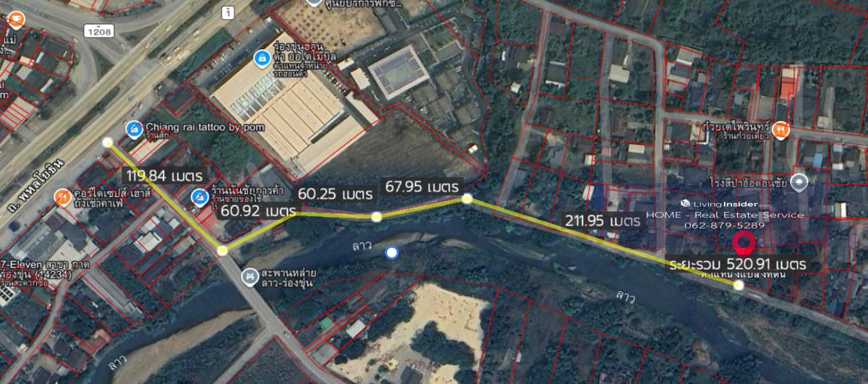Select the measurement node at the bridge corner

tap(222, 250)
